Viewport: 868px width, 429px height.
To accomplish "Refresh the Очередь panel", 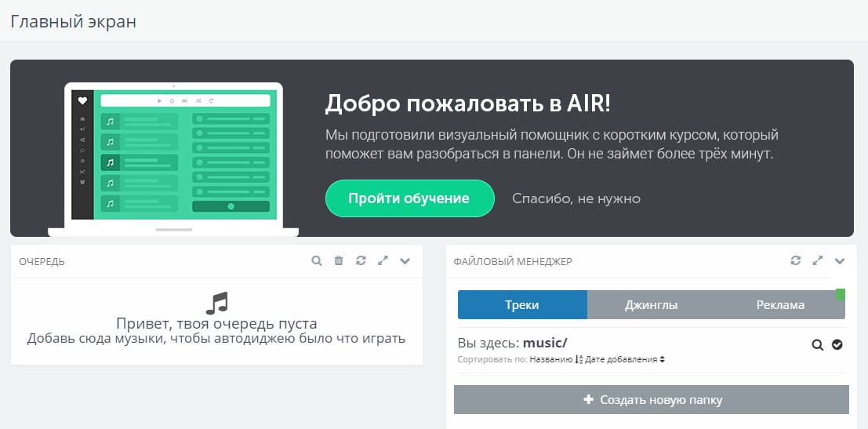I will point(361,260).
